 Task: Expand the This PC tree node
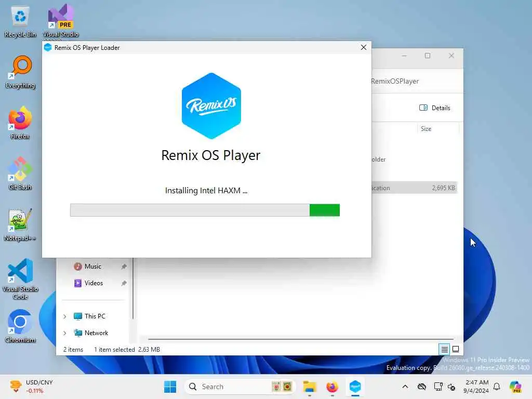64,316
